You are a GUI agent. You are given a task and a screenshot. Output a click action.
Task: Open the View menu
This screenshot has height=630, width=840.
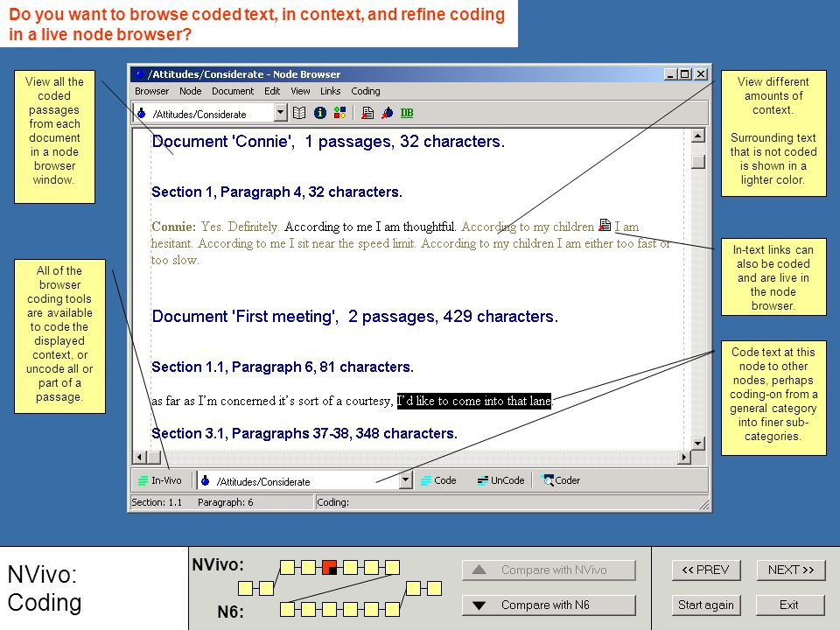point(300,91)
